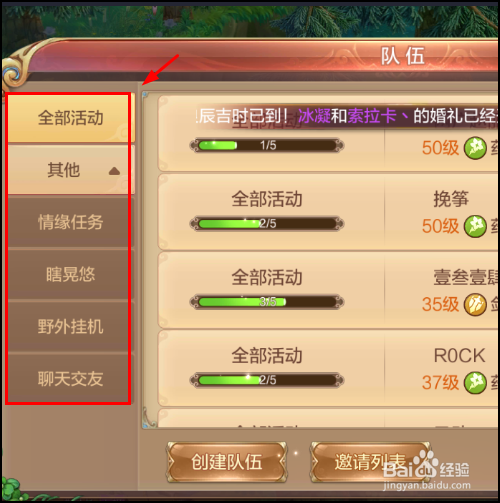Select the 全部活动 tab in sidebar
Viewport: 500px width, 503px height.
pyautogui.click(x=71, y=118)
